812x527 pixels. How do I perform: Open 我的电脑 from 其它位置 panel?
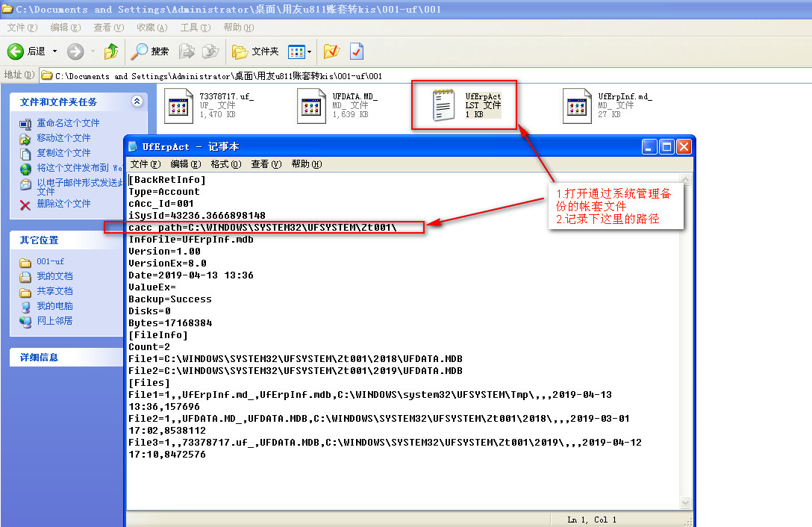click(54, 306)
